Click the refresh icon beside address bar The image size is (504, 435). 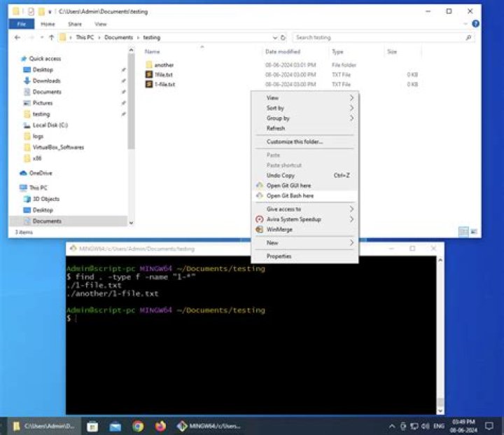click(283, 38)
